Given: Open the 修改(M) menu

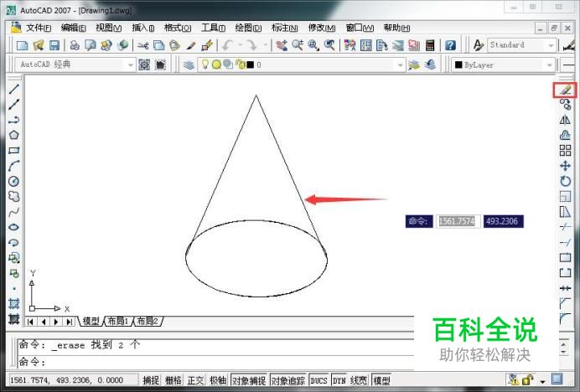Looking at the screenshot, I should (x=322, y=28).
